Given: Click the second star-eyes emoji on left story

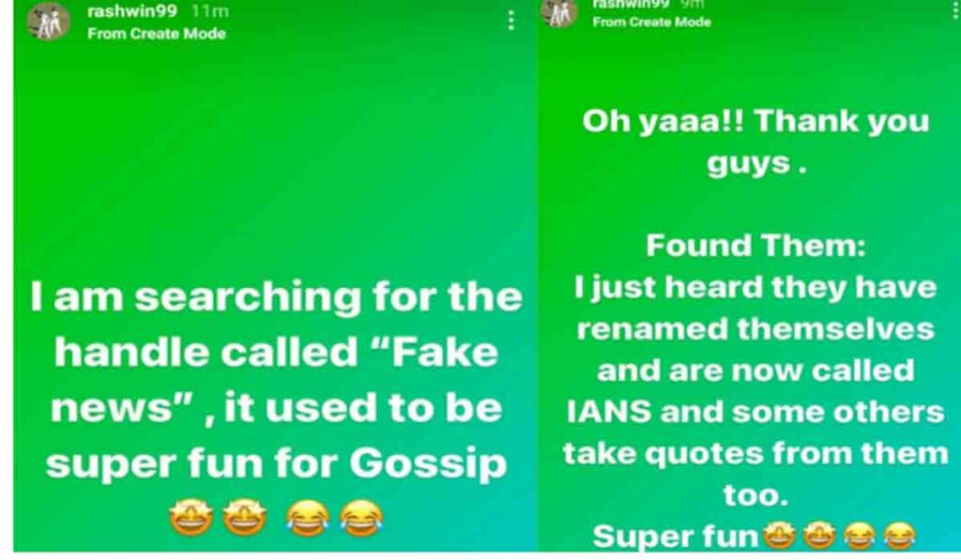Looking at the screenshot, I should click(x=245, y=518).
